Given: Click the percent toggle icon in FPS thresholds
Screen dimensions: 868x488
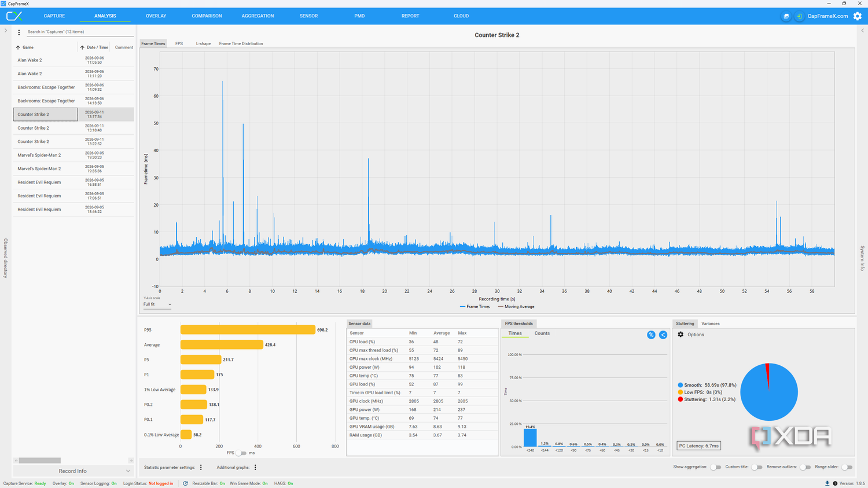Looking at the screenshot, I should tap(651, 335).
